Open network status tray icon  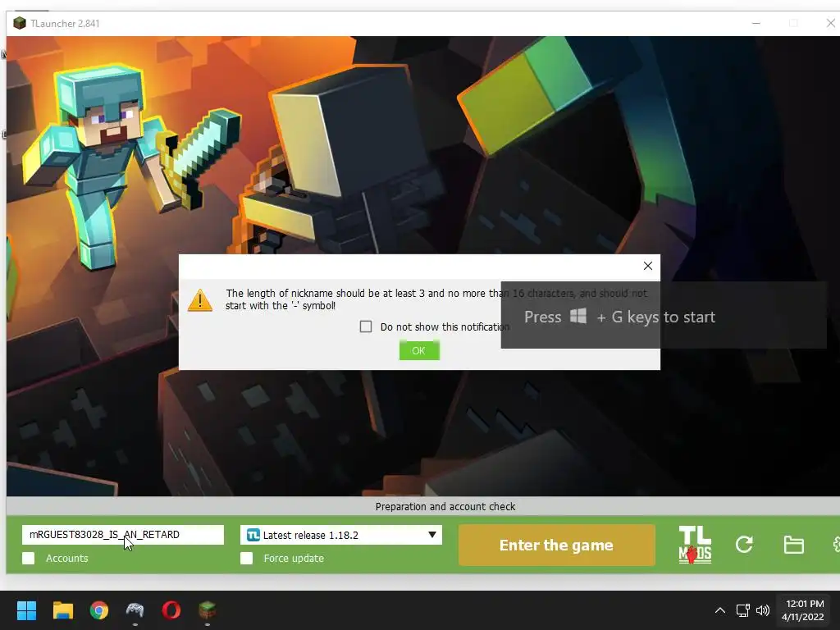pyautogui.click(x=742, y=610)
